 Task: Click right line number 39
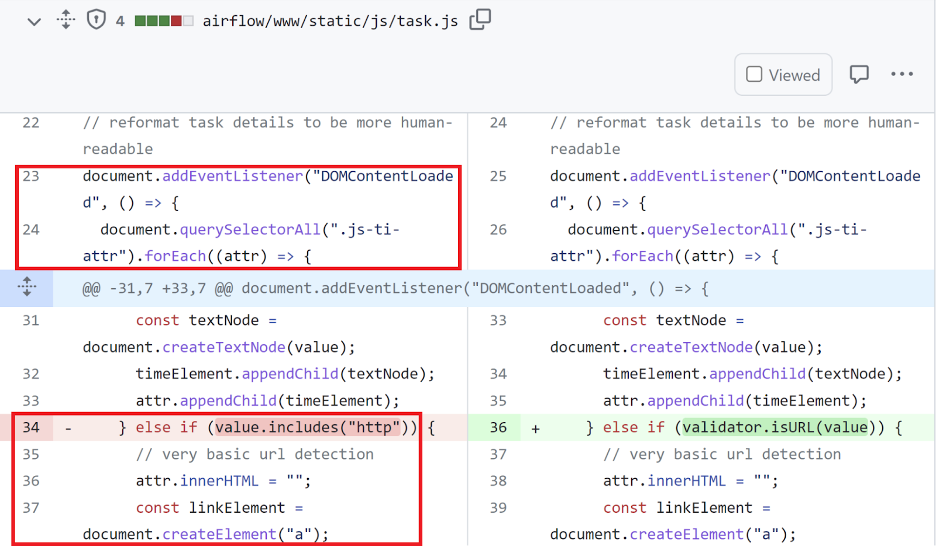pos(498,508)
